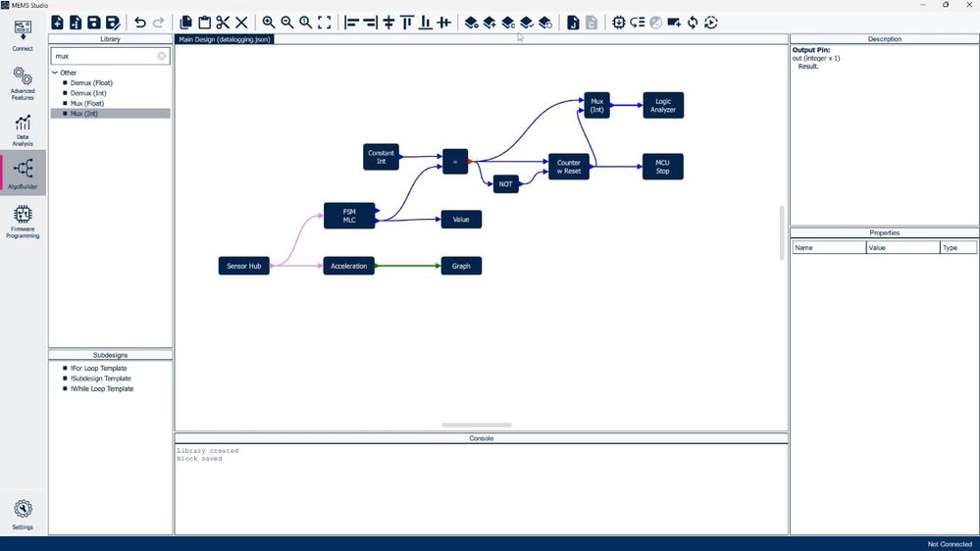
Task: Open the firmware settings chip icon
Action: click(x=619, y=23)
